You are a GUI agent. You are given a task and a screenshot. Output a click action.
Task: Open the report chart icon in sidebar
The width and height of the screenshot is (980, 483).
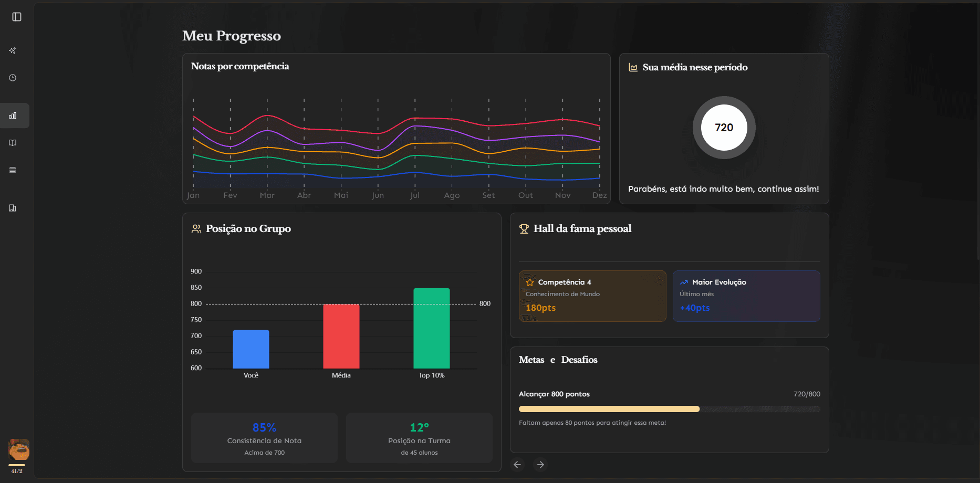coord(13,208)
